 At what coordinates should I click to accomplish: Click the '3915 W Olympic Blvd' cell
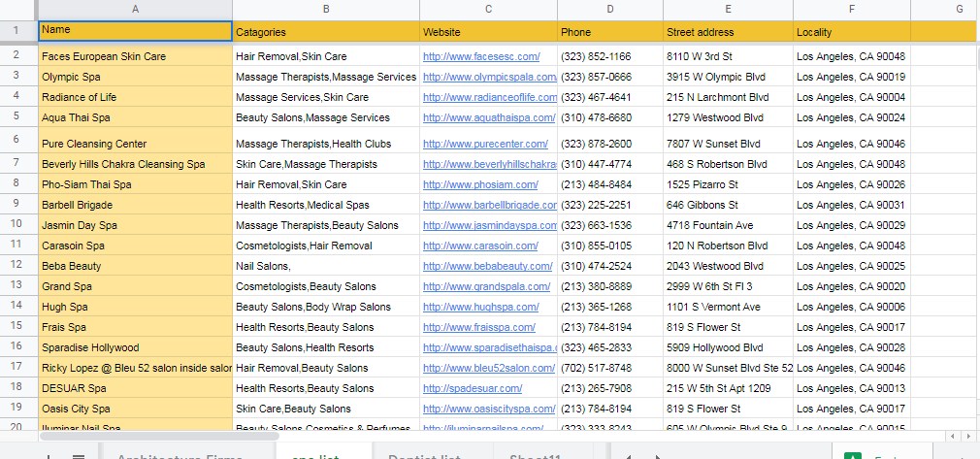point(728,77)
